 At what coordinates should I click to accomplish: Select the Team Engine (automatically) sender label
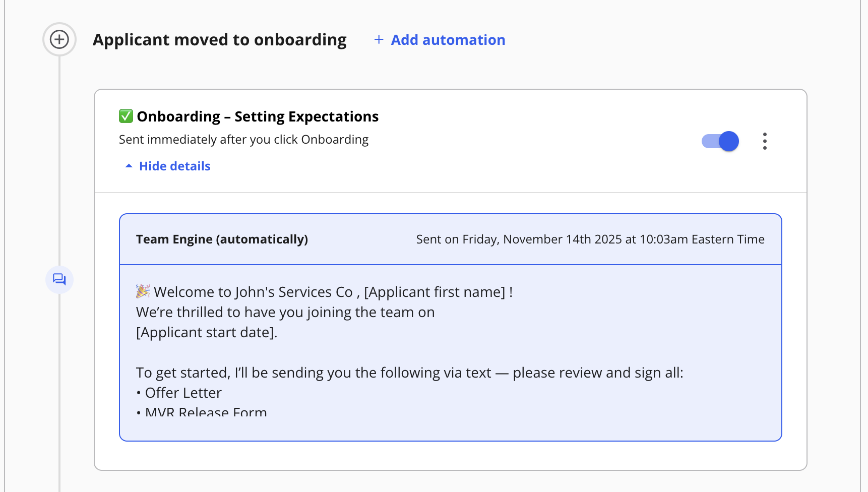222,239
